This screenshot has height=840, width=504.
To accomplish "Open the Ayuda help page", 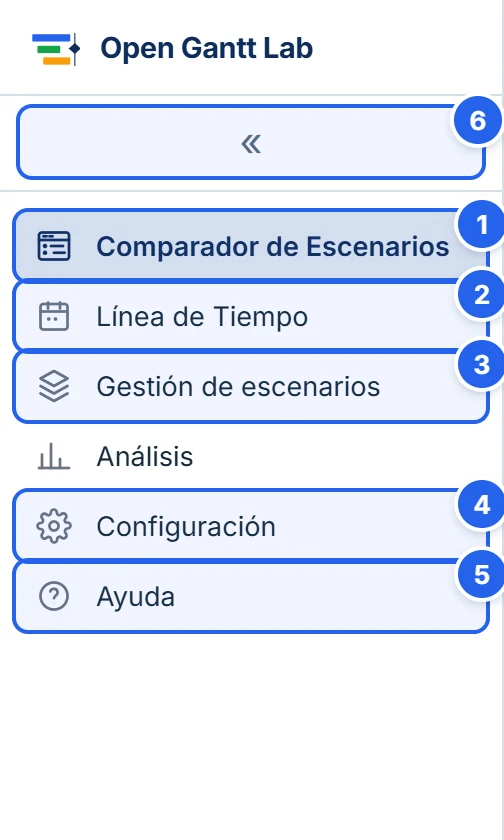I will [x=251, y=596].
